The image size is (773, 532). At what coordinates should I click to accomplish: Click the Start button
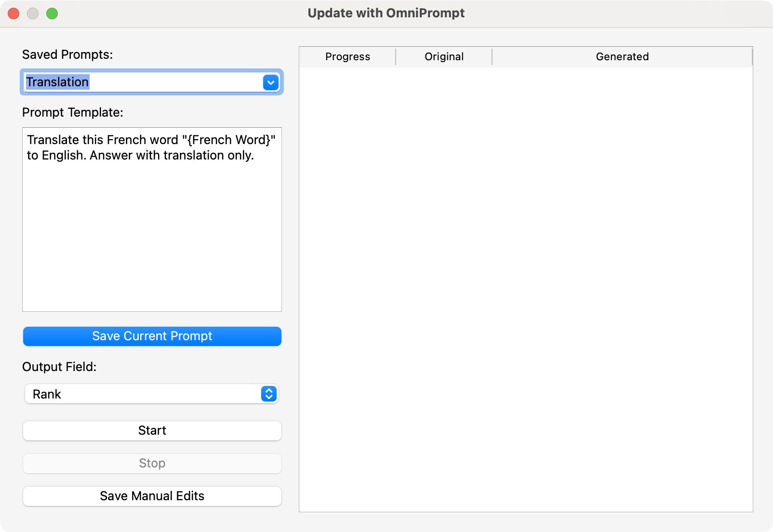click(152, 431)
